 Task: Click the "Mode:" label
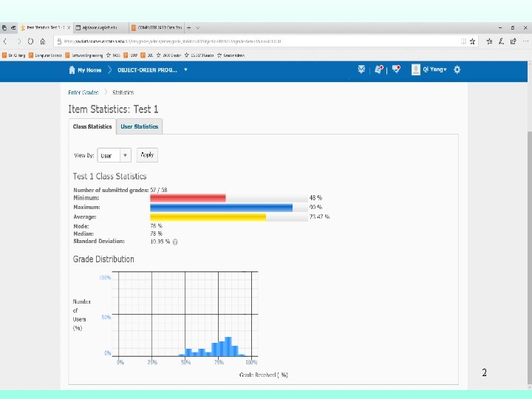pyautogui.click(x=81, y=226)
